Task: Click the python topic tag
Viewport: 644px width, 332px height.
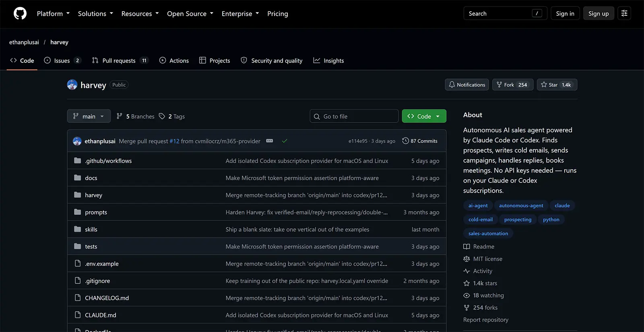Action: tap(551, 220)
